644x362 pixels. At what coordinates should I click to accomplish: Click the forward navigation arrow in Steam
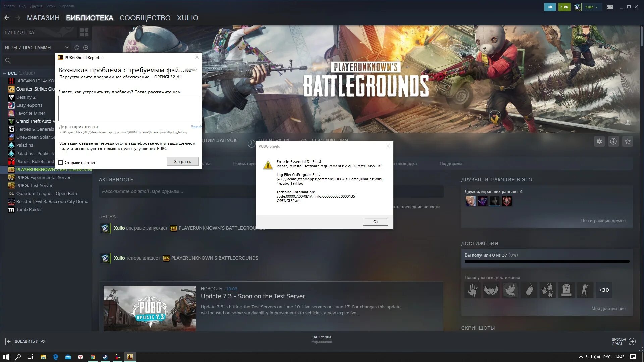coord(18,18)
